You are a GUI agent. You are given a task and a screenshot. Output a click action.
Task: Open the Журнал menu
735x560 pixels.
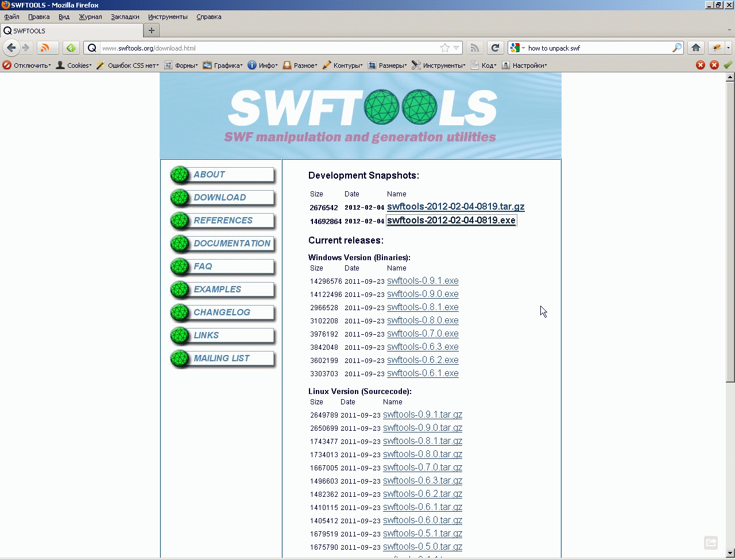coord(91,17)
